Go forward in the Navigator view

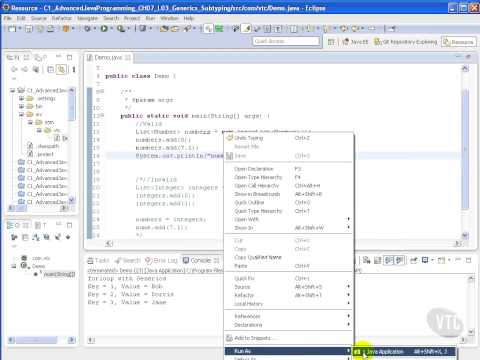25,69
